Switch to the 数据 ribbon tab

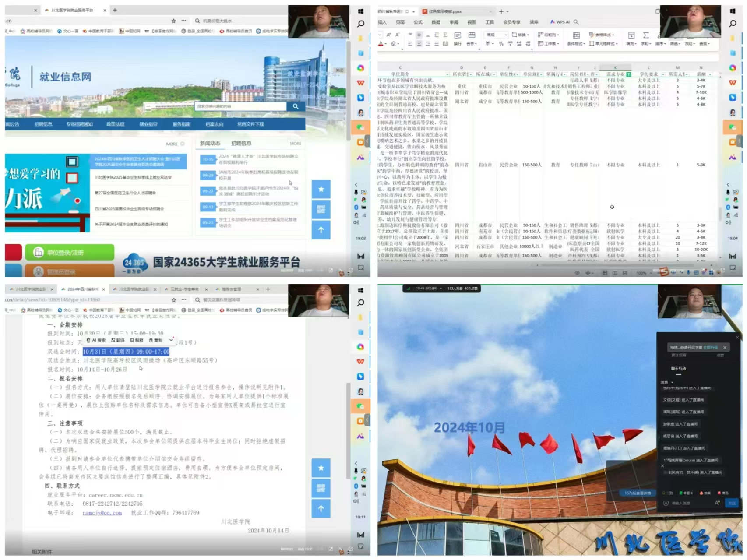[x=436, y=22]
